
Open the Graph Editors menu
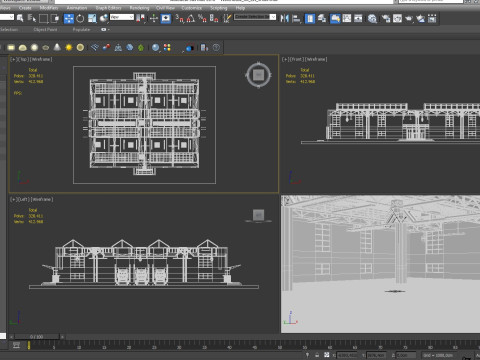pos(108,8)
